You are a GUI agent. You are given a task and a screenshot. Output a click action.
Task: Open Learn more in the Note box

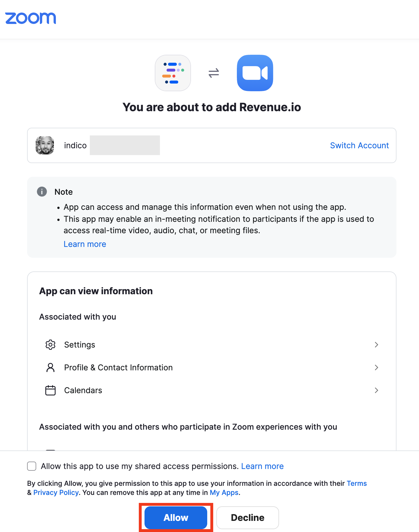(85, 244)
